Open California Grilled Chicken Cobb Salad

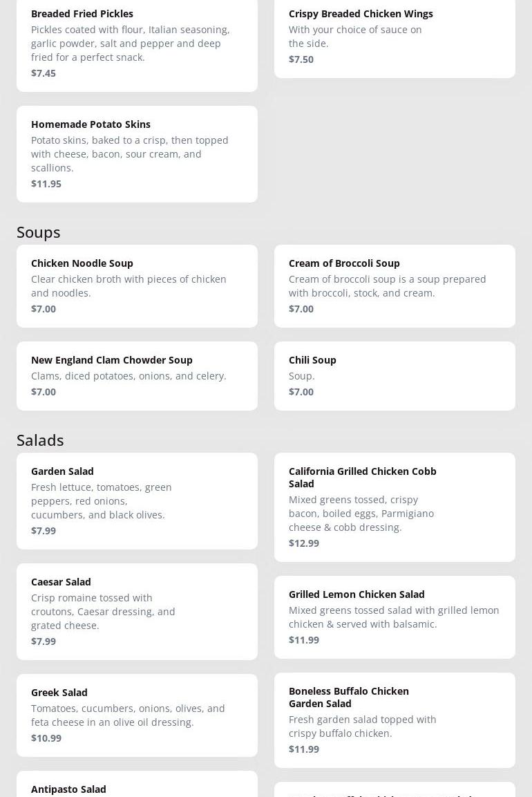click(395, 507)
